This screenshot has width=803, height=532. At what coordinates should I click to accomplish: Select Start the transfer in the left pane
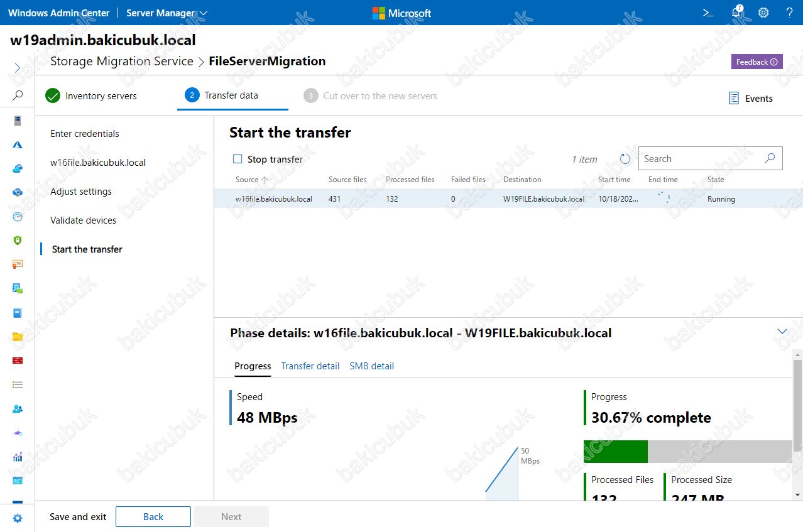coord(87,249)
